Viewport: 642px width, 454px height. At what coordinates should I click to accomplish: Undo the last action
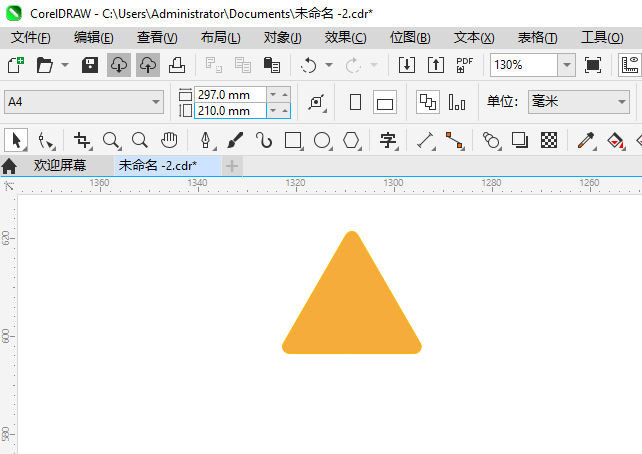(308, 65)
